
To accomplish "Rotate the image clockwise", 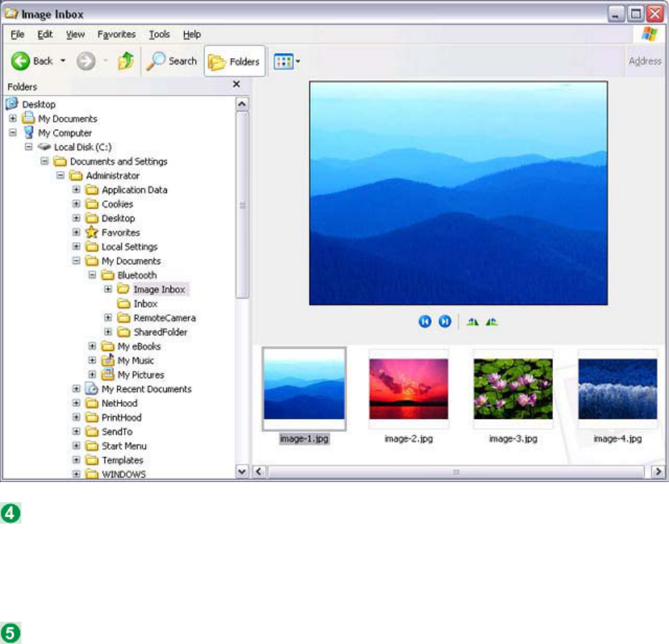I will pyautogui.click(x=472, y=322).
